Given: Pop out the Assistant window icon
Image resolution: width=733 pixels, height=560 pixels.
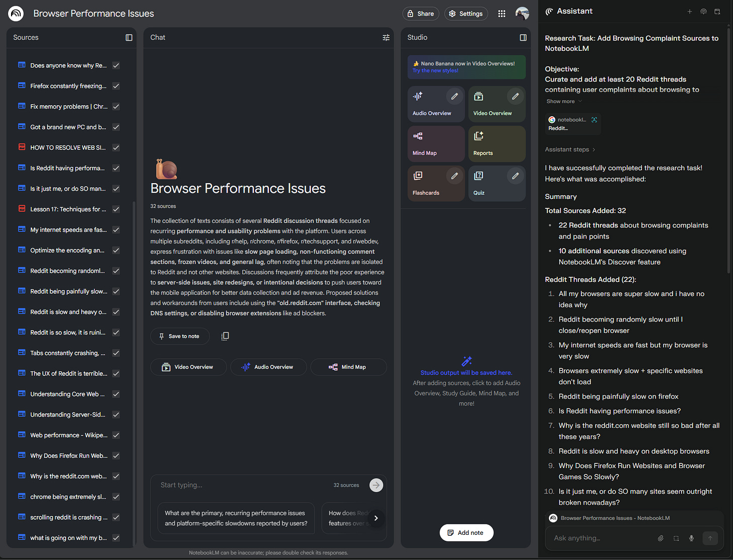Looking at the screenshot, I should pos(717,12).
